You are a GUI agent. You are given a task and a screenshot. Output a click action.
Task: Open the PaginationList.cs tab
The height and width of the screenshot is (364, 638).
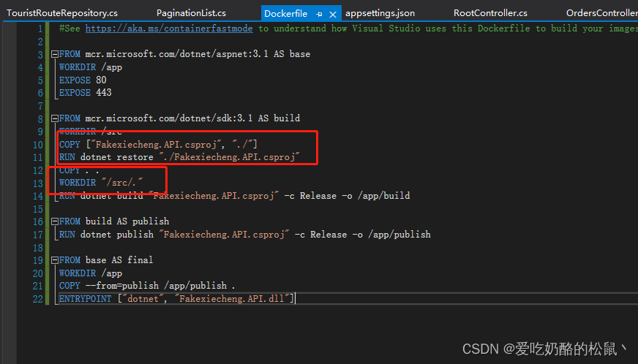(x=191, y=13)
